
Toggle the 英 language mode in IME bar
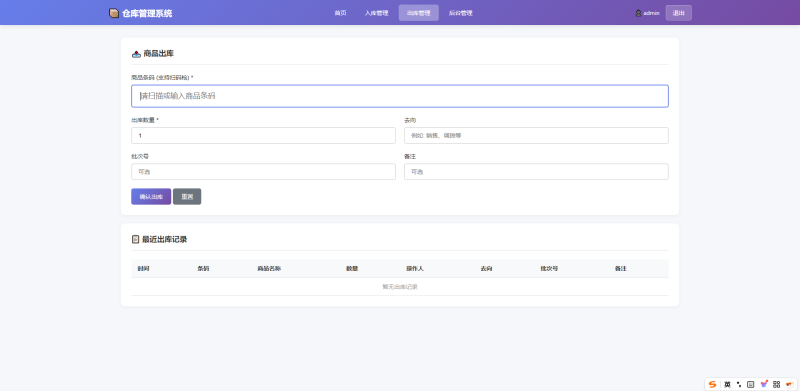click(x=727, y=384)
